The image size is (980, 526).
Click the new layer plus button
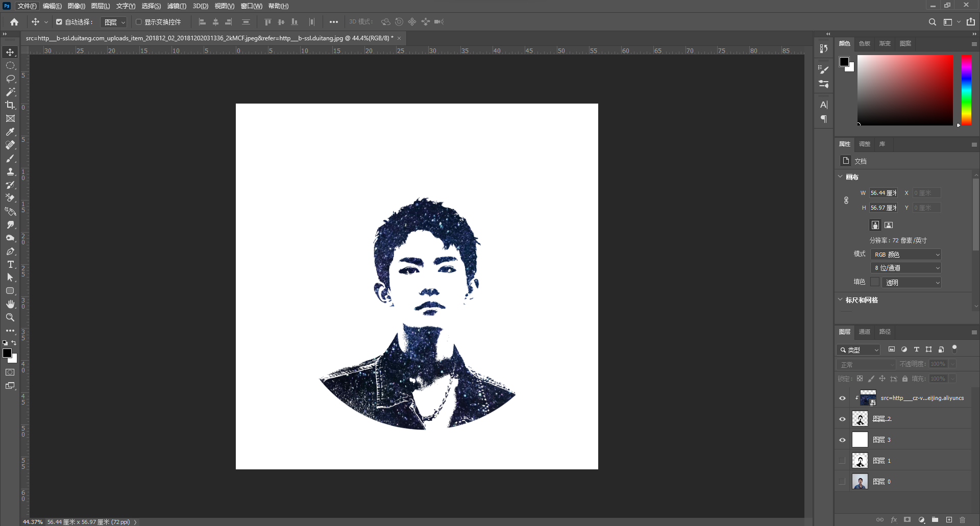tap(949, 520)
